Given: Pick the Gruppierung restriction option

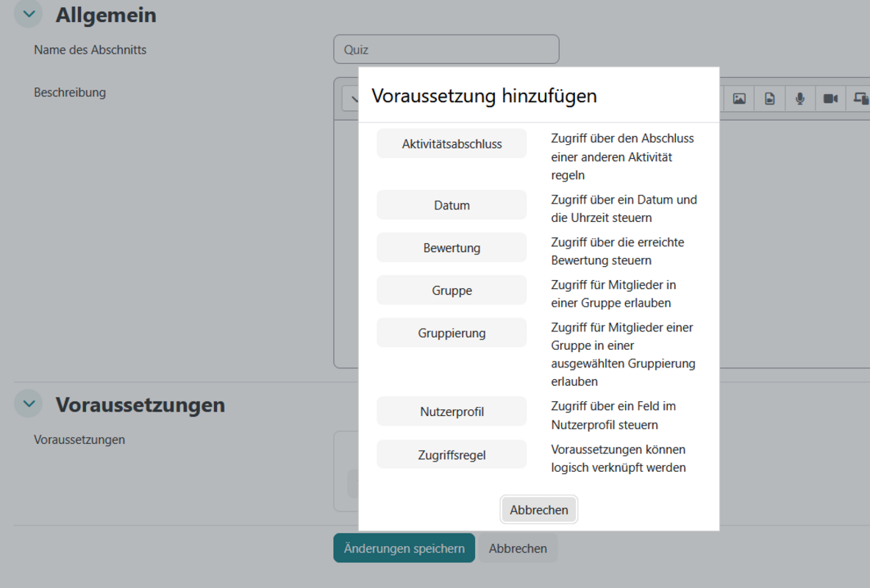Looking at the screenshot, I should tap(452, 333).
